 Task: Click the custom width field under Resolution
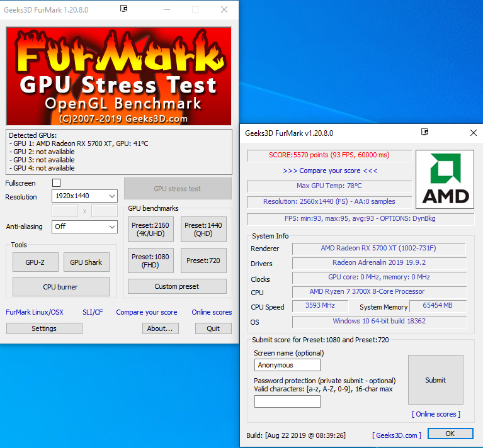[65, 211]
